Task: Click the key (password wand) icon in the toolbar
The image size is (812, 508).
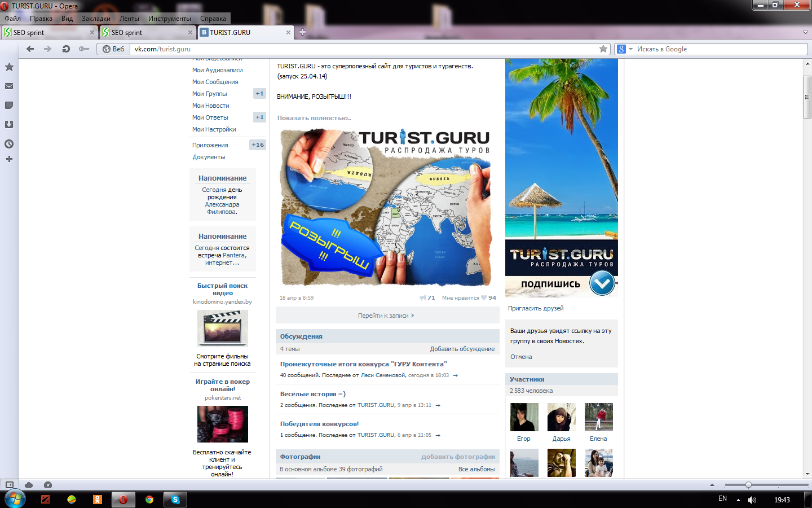Action: pyautogui.click(x=84, y=49)
